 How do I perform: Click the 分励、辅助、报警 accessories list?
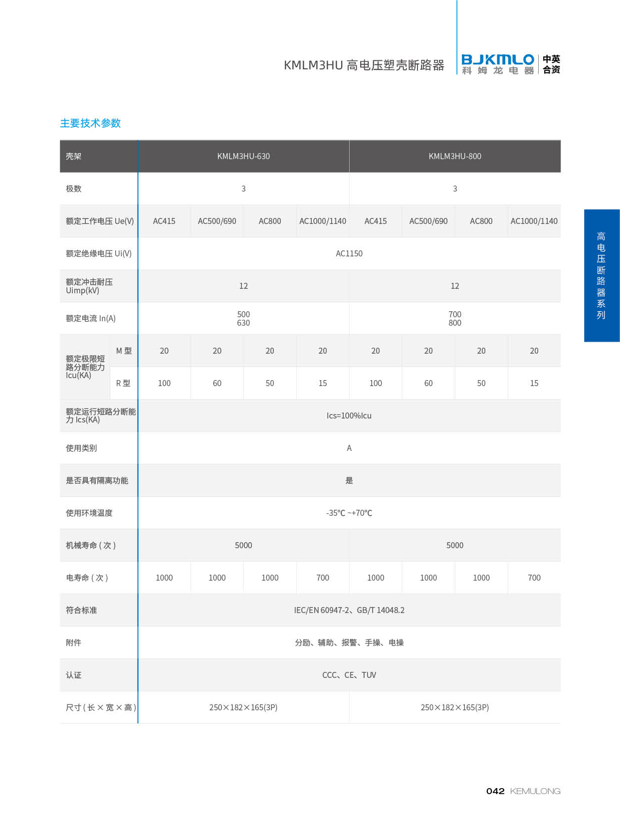click(x=349, y=642)
